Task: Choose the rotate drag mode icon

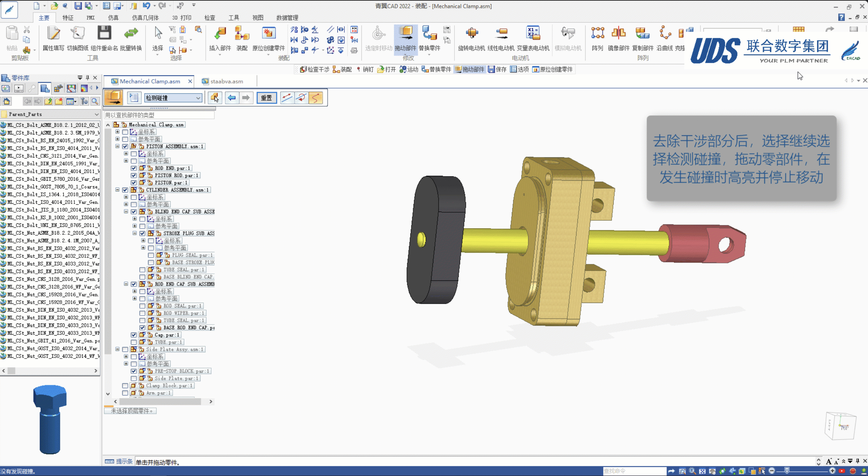Action: point(301,98)
